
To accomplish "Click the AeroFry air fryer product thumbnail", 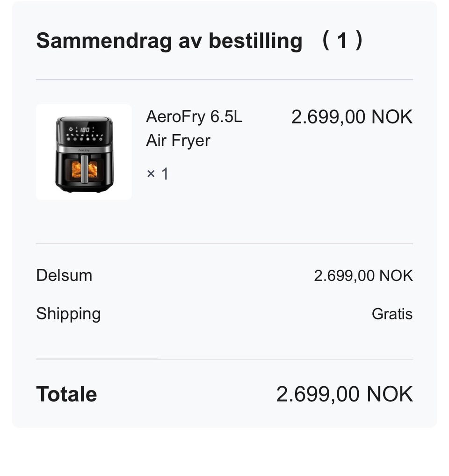I will (84, 152).
